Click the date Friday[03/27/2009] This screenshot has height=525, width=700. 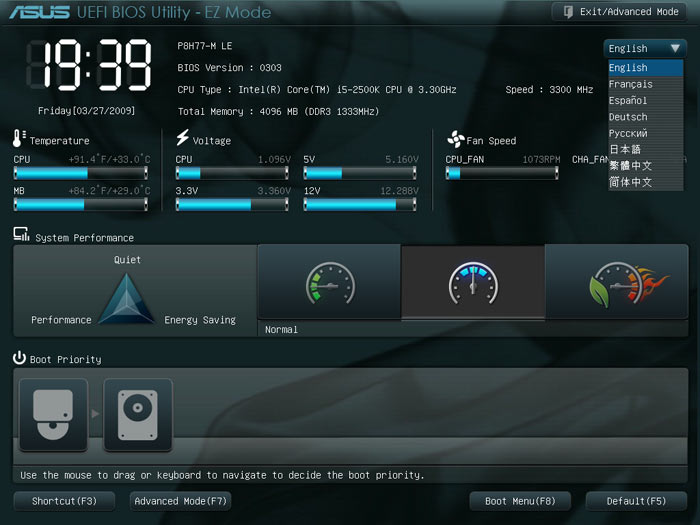(87, 111)
